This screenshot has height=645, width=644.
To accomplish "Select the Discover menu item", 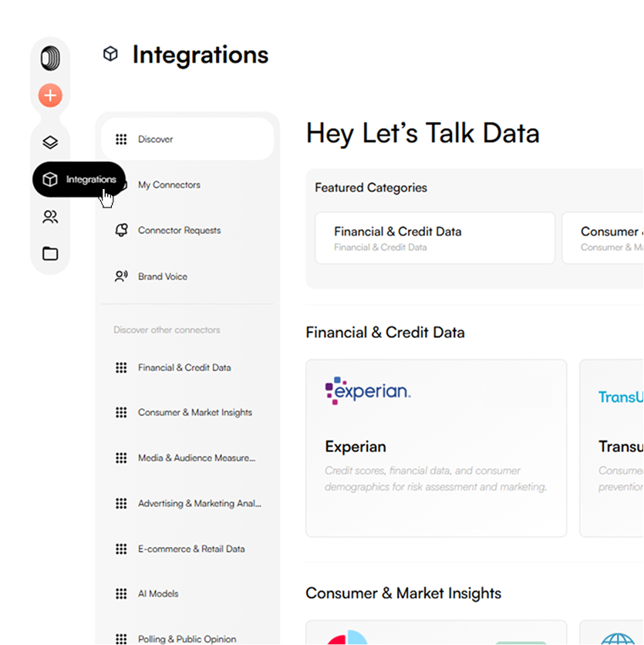I will 187,140.
